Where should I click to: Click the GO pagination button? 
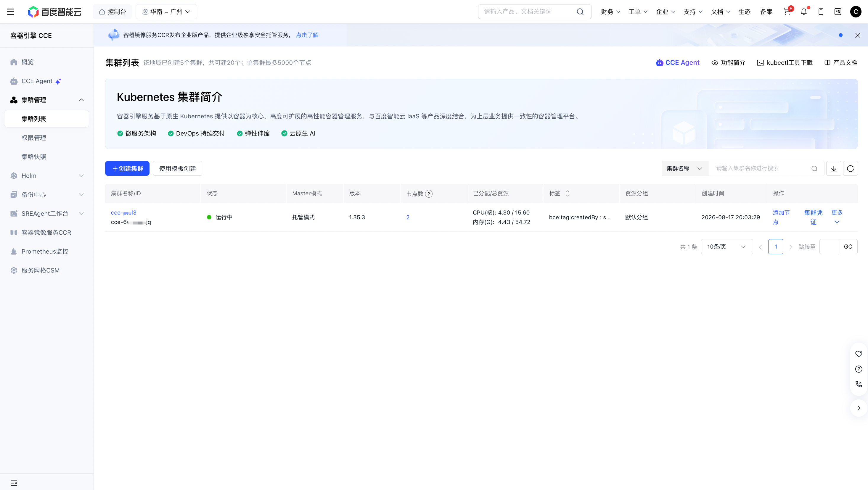(848, 247)
